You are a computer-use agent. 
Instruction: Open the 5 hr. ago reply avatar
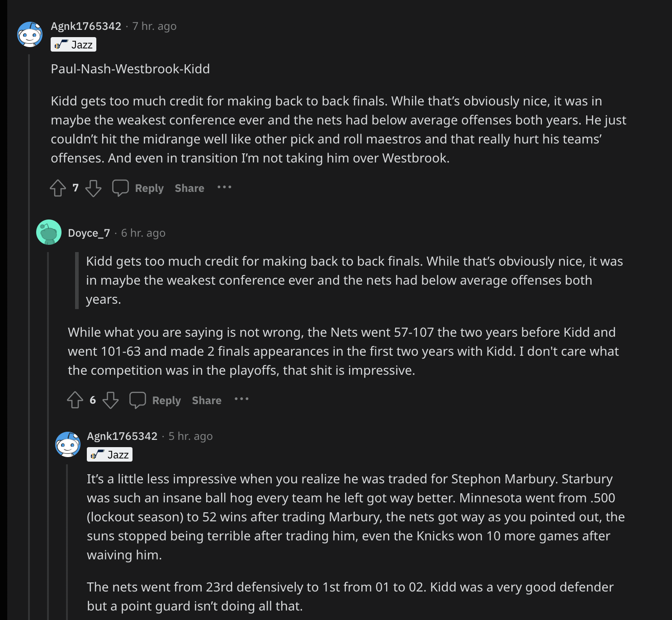[68, 444]
